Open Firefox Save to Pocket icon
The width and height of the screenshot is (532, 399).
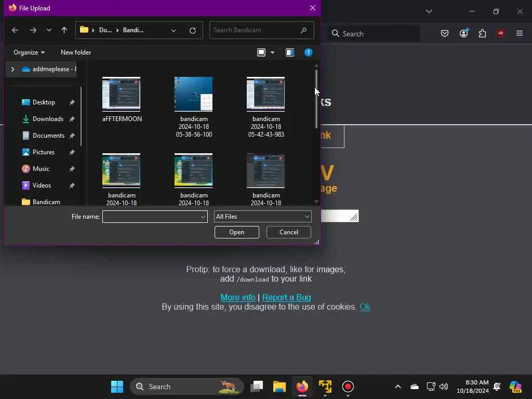tap(445, 33)
